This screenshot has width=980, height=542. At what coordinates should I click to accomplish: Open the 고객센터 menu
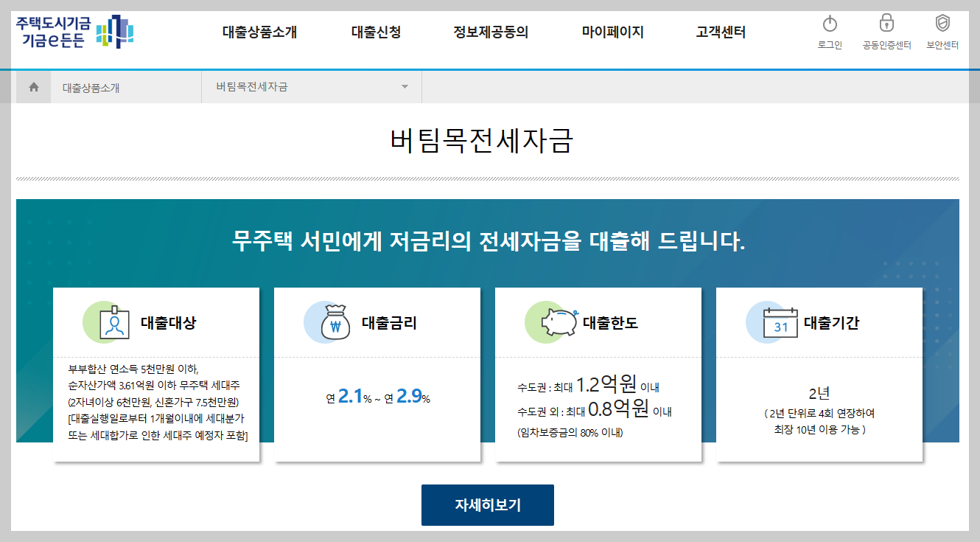720,32
